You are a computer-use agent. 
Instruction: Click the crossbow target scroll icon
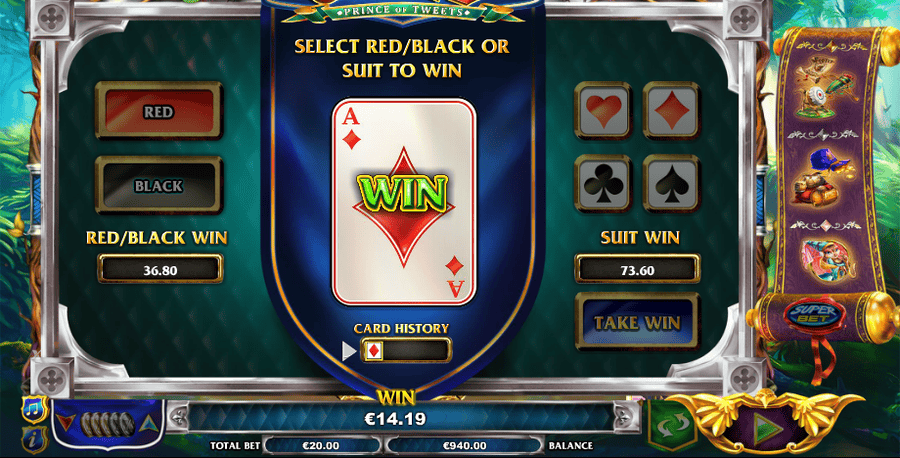(x=824, y=88)
